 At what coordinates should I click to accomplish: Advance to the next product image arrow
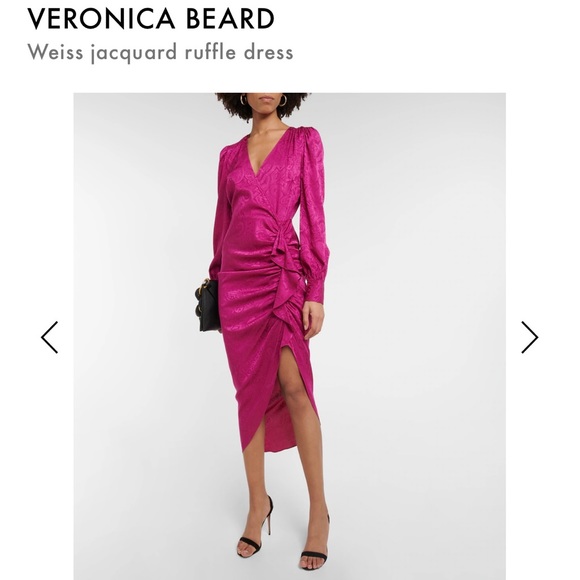(529, 337)
